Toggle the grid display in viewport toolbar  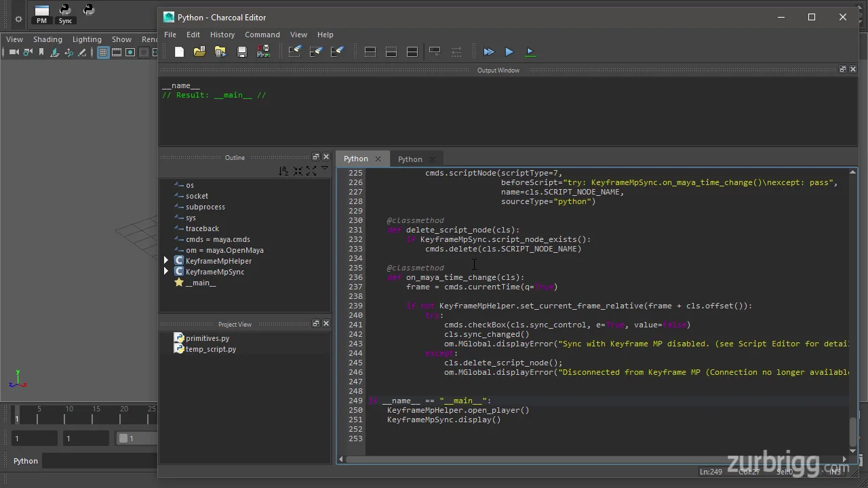tap(103, 52)
